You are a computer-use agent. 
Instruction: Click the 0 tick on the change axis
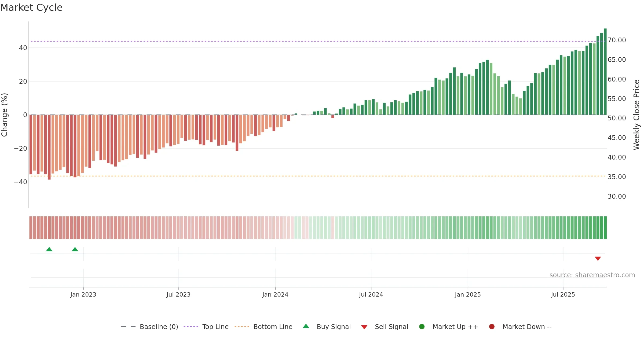click(25, 115)
